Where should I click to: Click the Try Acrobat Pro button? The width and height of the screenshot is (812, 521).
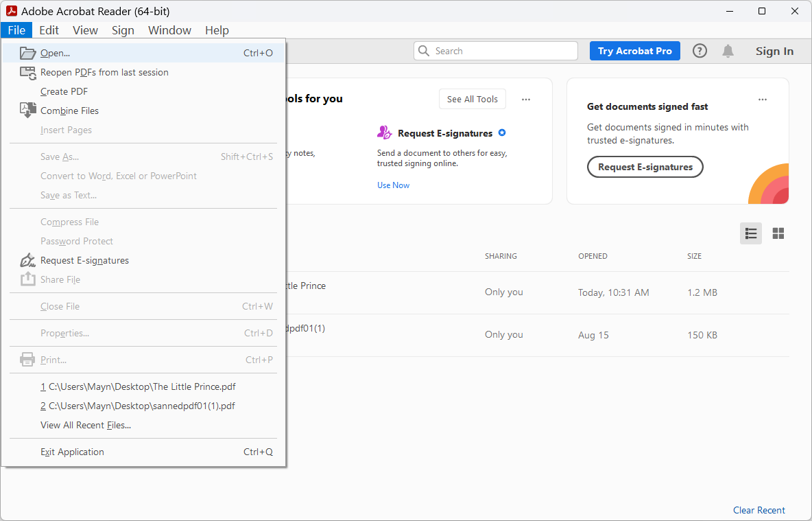tap(634, 51)
